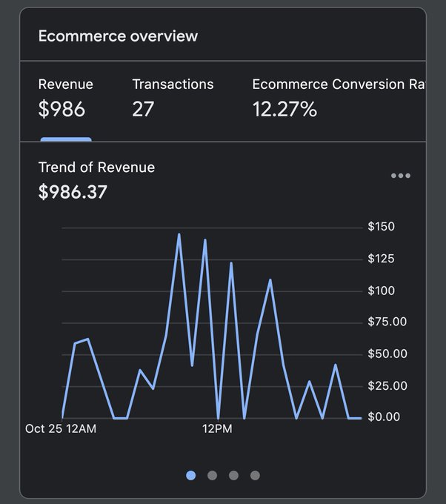Image resolution: width=446 pixels, height=504 pixels.
Task: Click the 12.27% conversion rate value
Action: (x=284, y=109)
